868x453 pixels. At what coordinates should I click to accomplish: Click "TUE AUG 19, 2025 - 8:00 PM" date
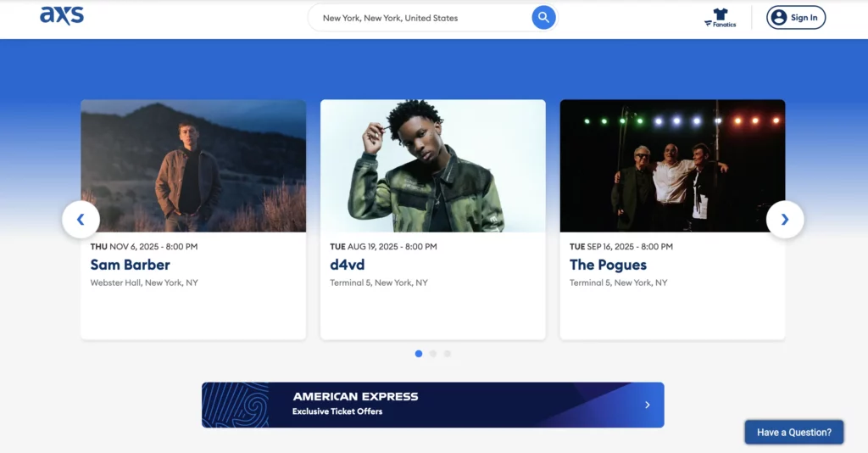(383, 247)
